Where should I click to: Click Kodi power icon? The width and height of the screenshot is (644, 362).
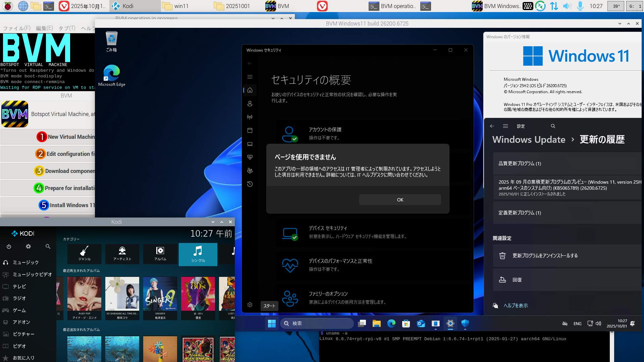pos(9,246)
